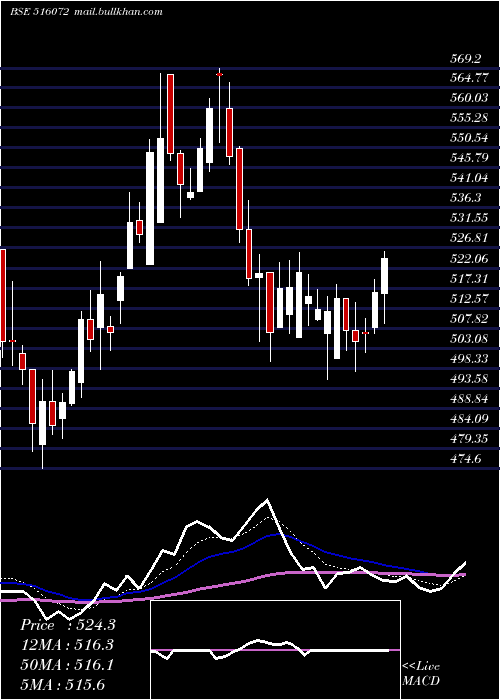
Task: Click the 526.81 price axis label
Action: pyautogui.click(x=469, y=238)
